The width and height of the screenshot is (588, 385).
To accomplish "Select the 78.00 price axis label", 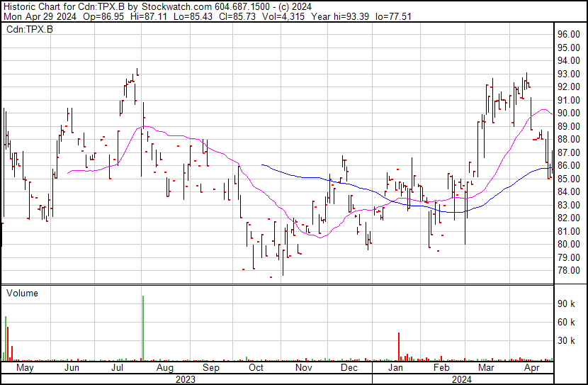I will coord(569,271).
